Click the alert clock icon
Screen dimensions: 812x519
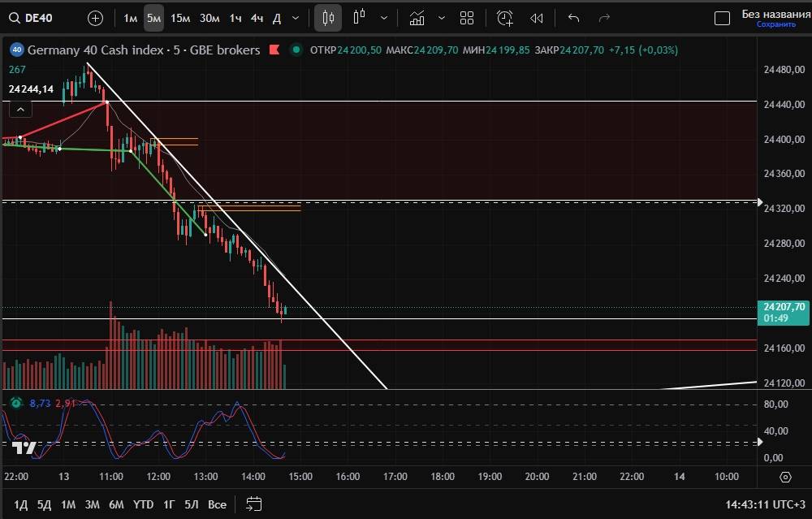(505, 18)
